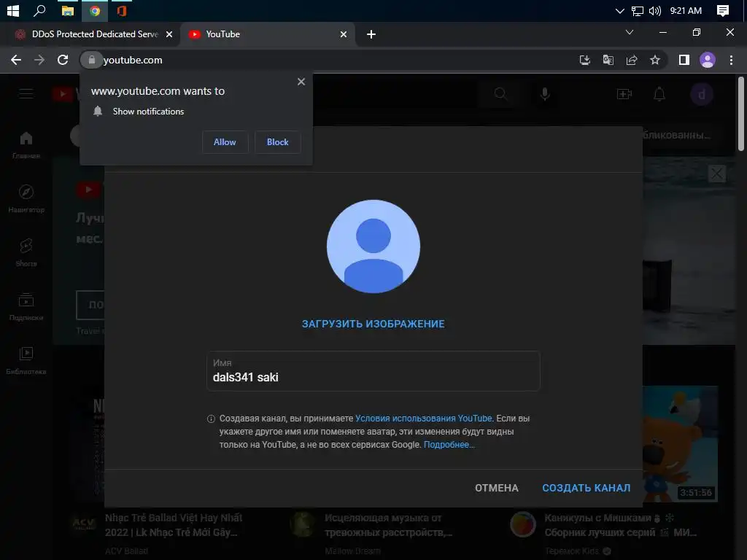Go to Главная in sidebar
Image resolution: width=747 pixels, height=560 pixels.
pyautogui.click(x=26, y=145)
